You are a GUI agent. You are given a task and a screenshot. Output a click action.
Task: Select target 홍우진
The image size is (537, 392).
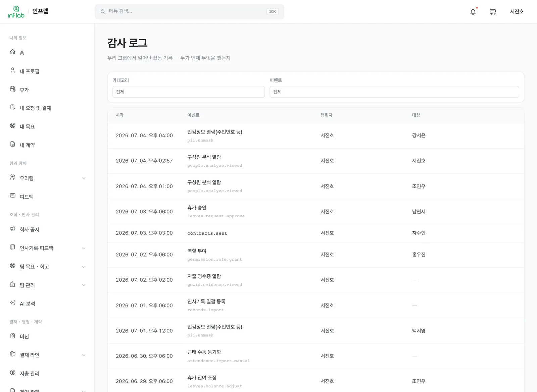(419, 255)
